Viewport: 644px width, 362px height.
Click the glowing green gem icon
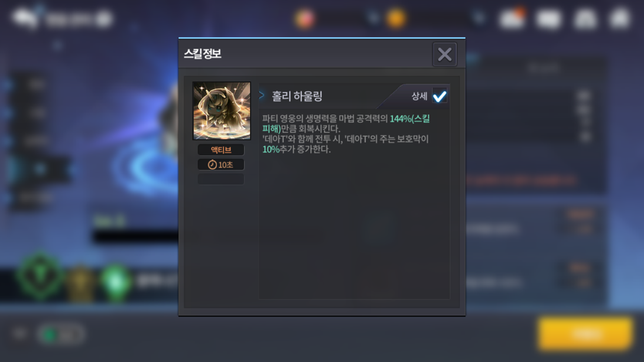click(x=116, y=282)
